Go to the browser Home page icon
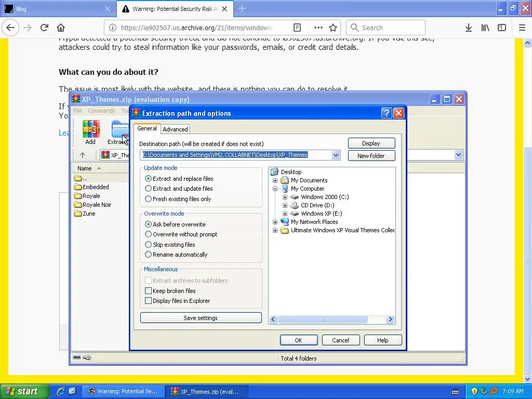Viewport: 532px width, 399px height. coord(61,28)
